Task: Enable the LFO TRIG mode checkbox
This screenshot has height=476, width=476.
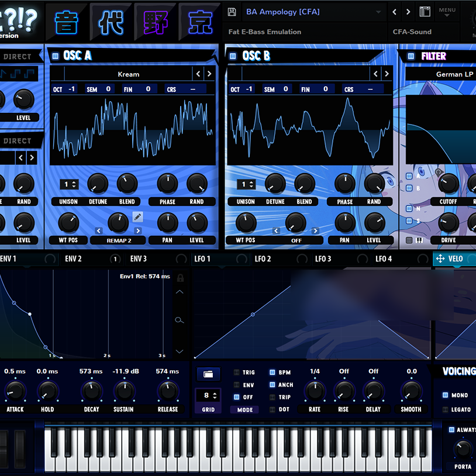Action: [x=237, y=372]
